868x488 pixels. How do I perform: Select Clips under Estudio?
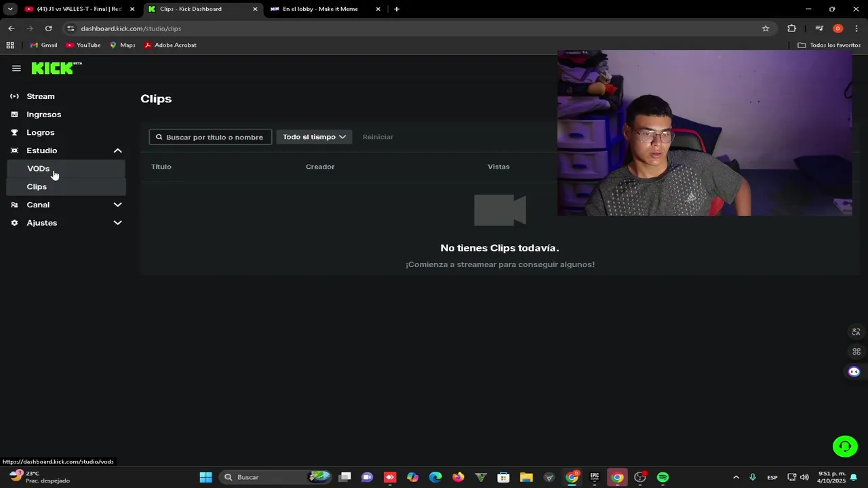66,186
